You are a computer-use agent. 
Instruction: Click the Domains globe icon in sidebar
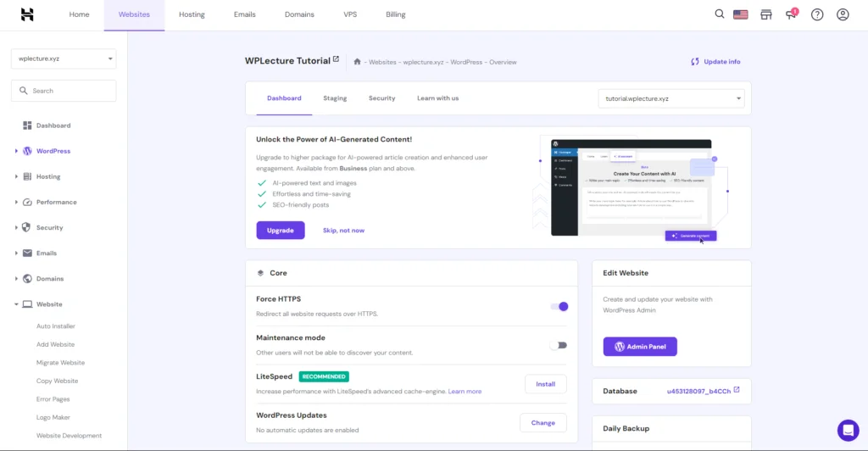[x=27, y=278]
